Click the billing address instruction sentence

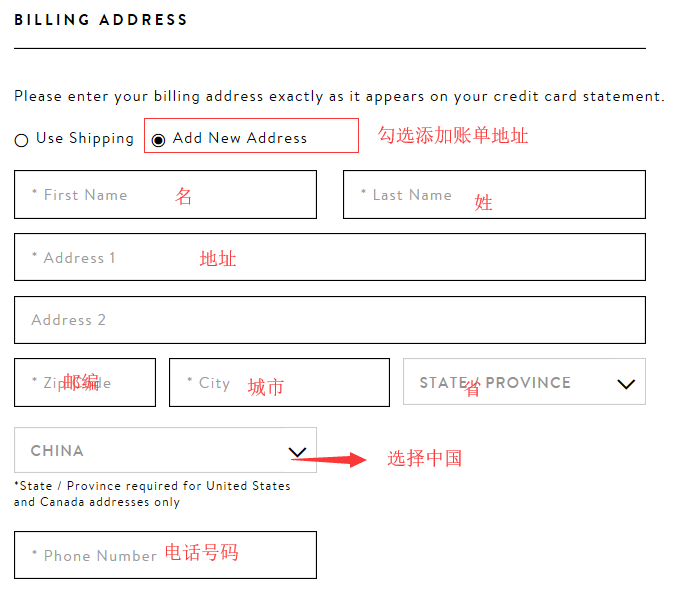339,97
